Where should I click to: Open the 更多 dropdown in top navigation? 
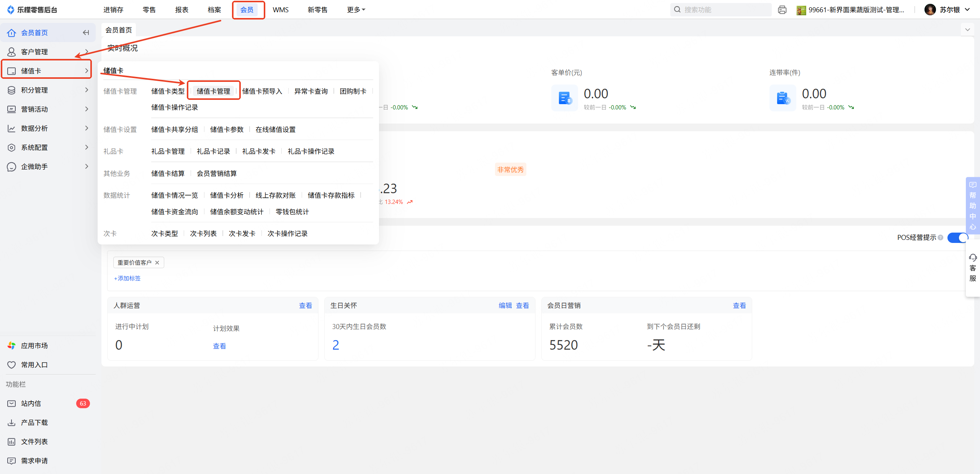356,10
